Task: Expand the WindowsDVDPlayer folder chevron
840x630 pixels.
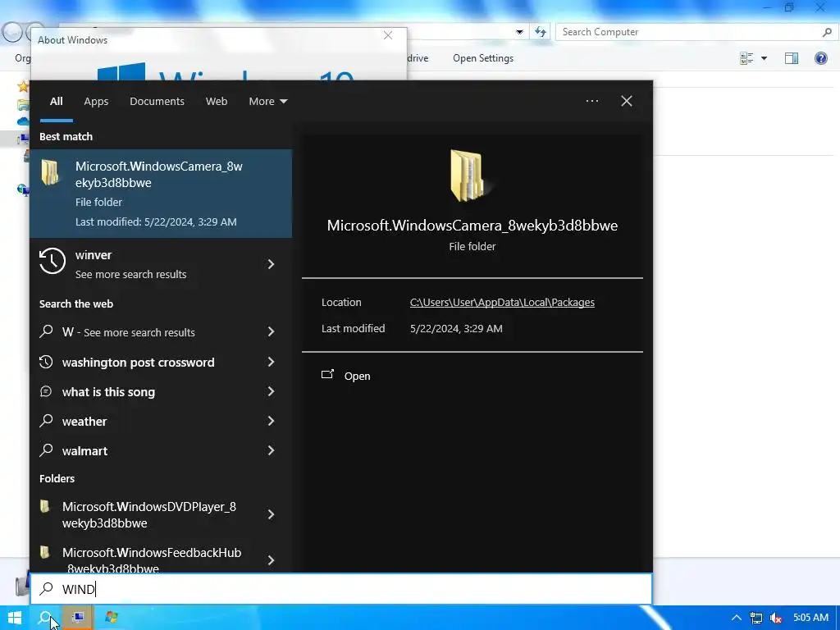Action: tap(271, 514)
